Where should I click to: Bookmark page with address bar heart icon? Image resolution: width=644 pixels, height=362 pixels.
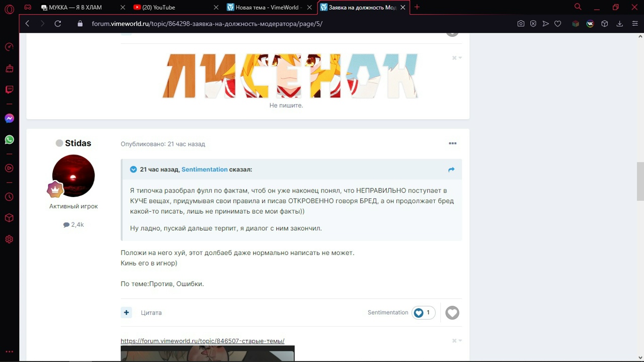(557, 24)
